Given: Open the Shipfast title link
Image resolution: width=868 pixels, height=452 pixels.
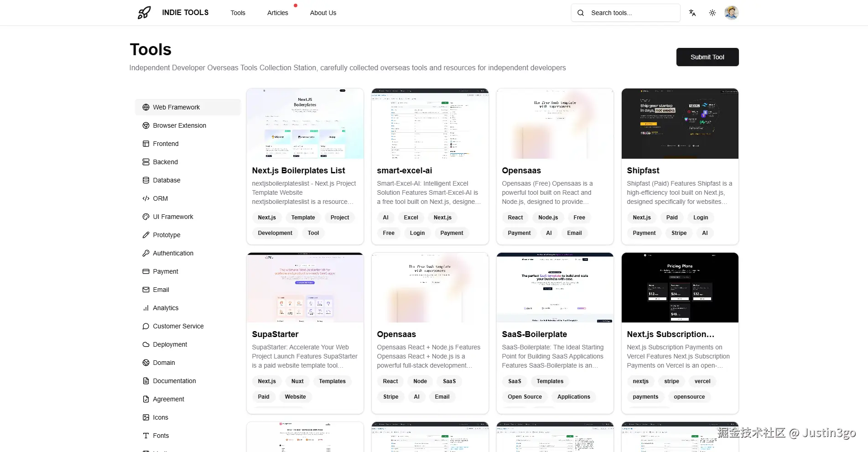Looking at the screenshot, I should 643,171.
